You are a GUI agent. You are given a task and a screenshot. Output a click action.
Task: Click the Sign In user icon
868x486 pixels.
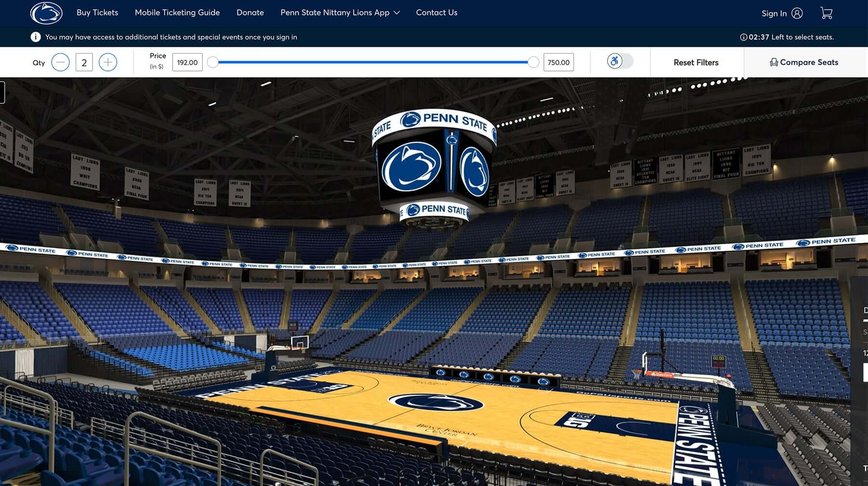click(797, 13)
